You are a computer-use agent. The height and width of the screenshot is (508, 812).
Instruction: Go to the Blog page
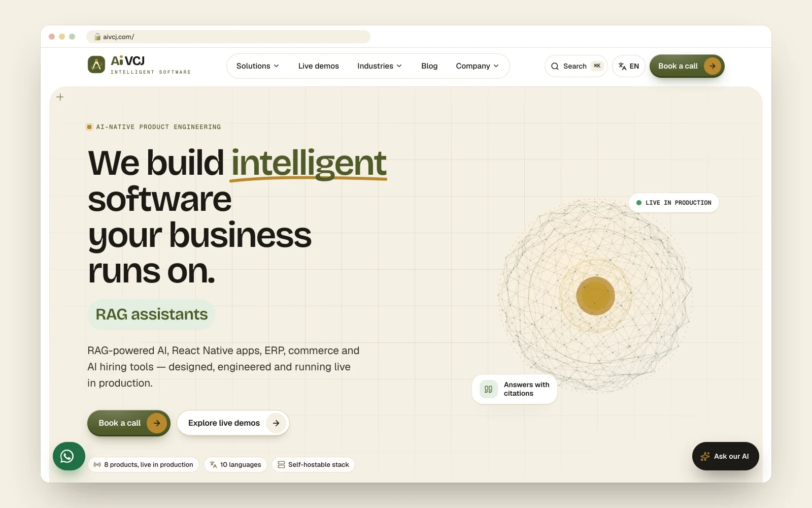[x=429, y=66]
